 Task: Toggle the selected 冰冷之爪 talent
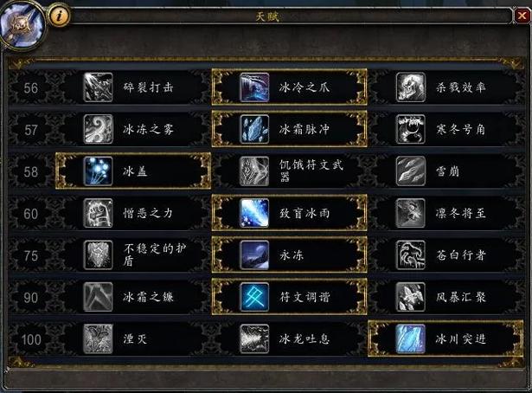[x=290, y=87]
